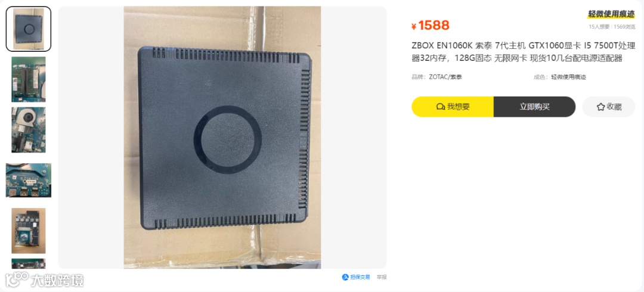Screen dimensions: 644x292
Task: Click the 15人想要 count
Action: point(600,27)
